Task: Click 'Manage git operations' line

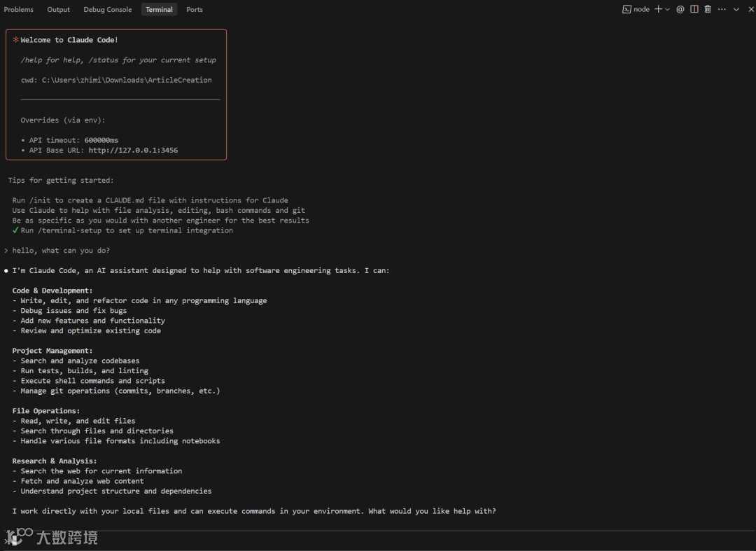Action: [x=116, y=391]
